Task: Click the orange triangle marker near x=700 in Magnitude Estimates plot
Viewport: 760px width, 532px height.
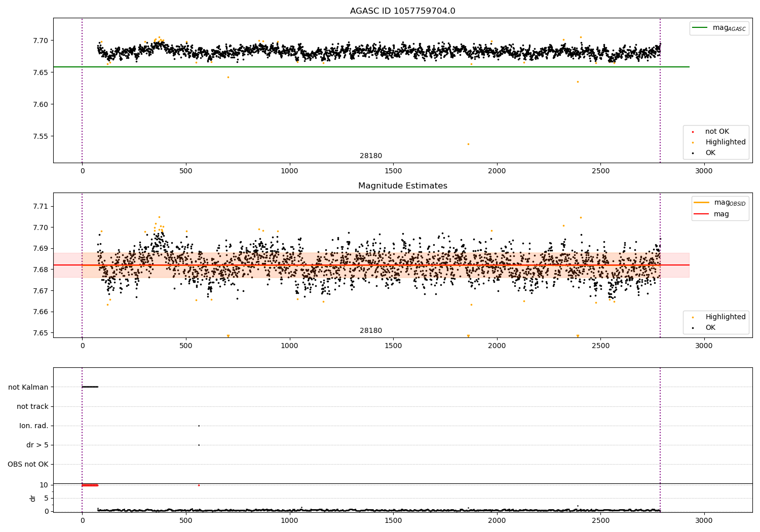Action: pos(228,336)
